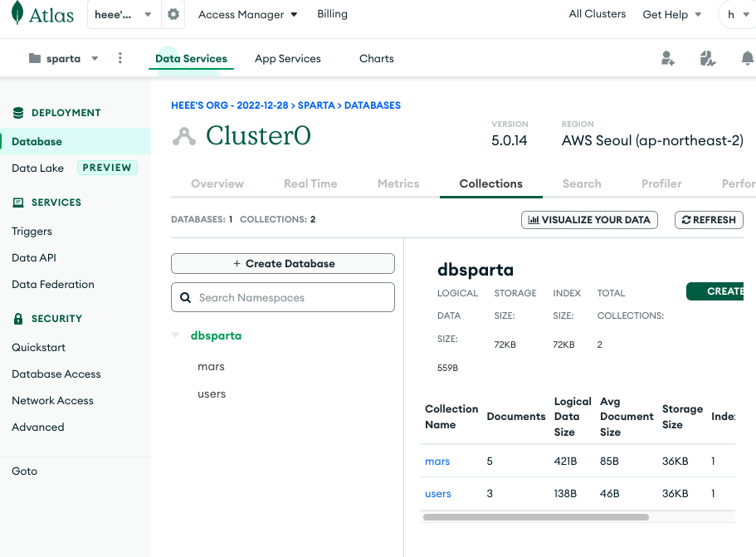Image resolution: width=756 pixels, height=557 pixels.
Task: Collapse the dbsparta database tree arrow
Action: click(x=175, y=335)
